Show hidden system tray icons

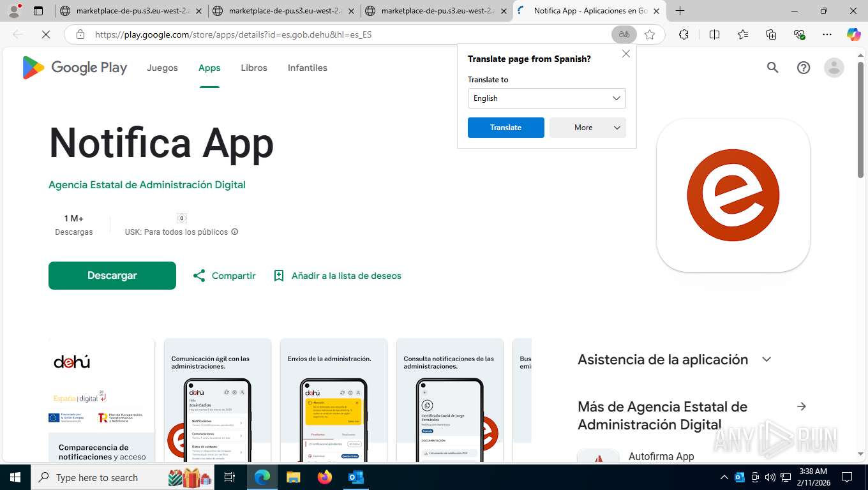724,477
